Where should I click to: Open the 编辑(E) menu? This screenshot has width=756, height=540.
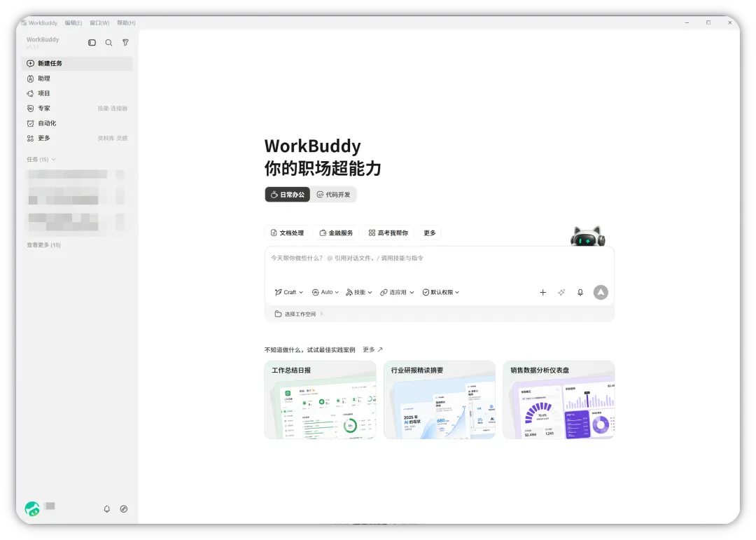(73, 22)
